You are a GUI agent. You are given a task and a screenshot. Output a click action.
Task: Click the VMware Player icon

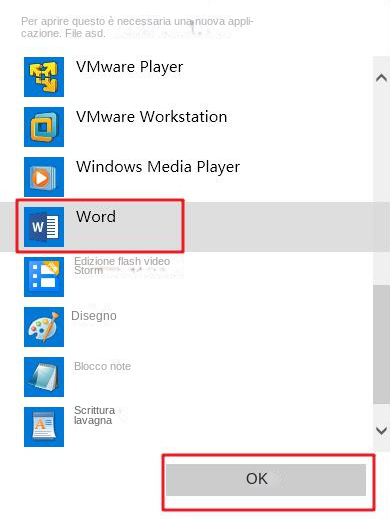[44, 77]
